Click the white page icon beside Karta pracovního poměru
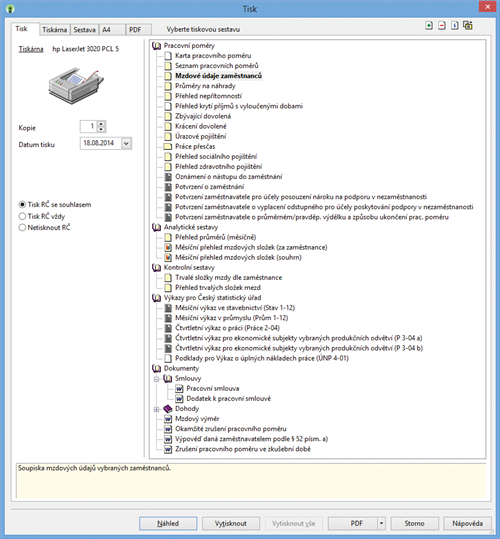Image resolution: width=500 pixels, height=539 pixels. click(x=168, y=56)
